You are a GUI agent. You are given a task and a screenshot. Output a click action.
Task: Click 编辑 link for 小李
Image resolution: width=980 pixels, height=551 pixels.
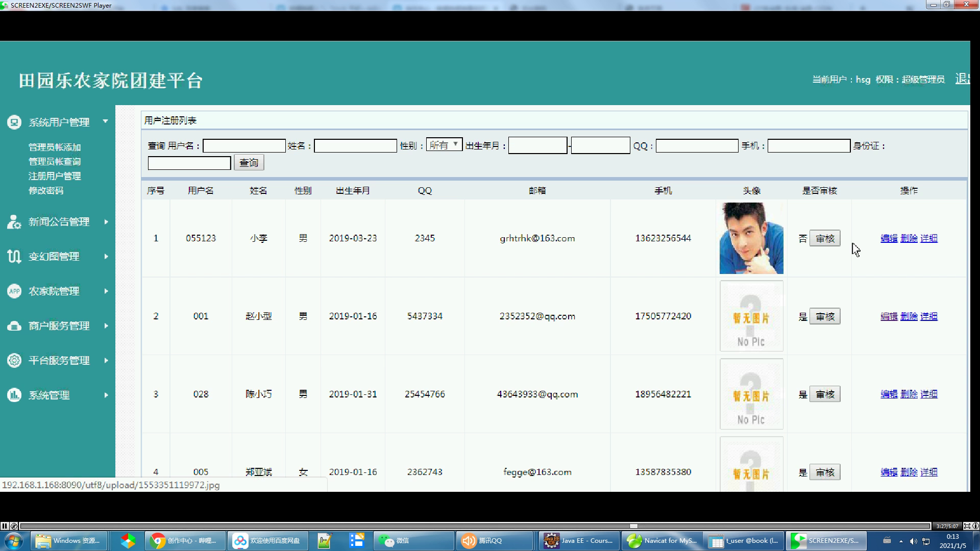pos(889,238)
